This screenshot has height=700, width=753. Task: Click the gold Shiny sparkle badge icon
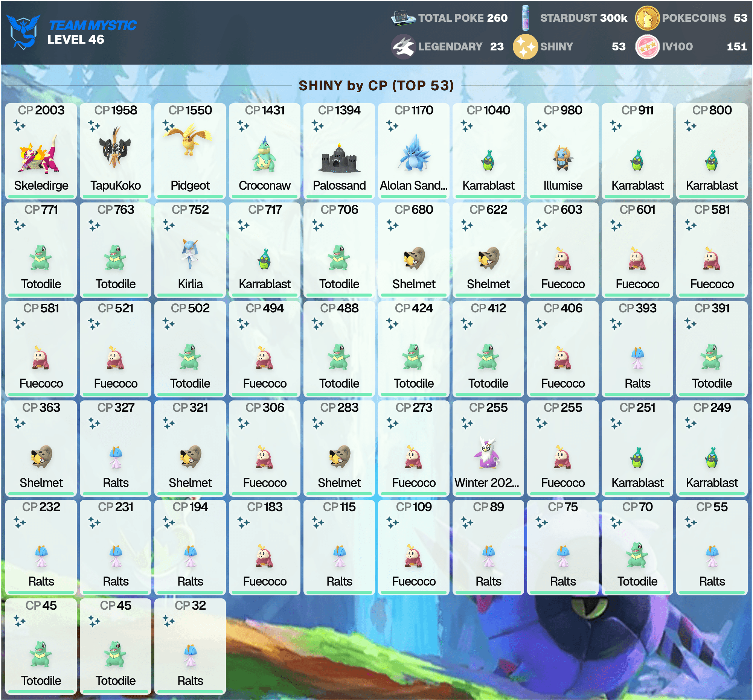coord(525,47)
